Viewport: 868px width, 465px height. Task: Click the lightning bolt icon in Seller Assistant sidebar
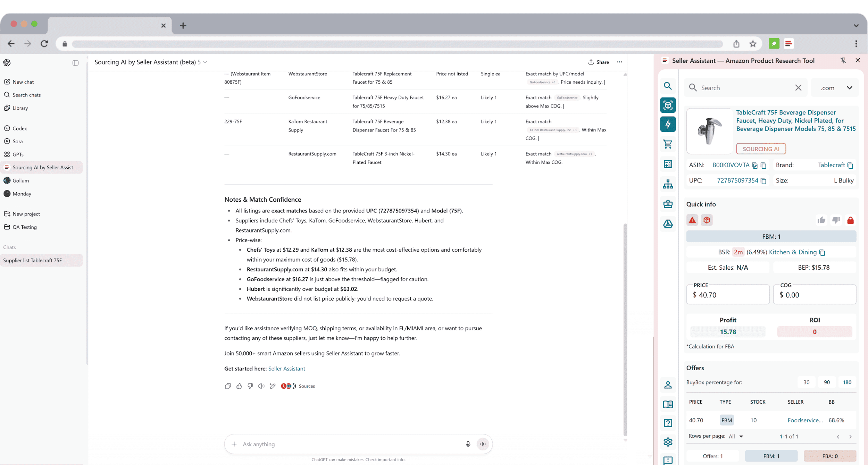[x=668, y=124]
